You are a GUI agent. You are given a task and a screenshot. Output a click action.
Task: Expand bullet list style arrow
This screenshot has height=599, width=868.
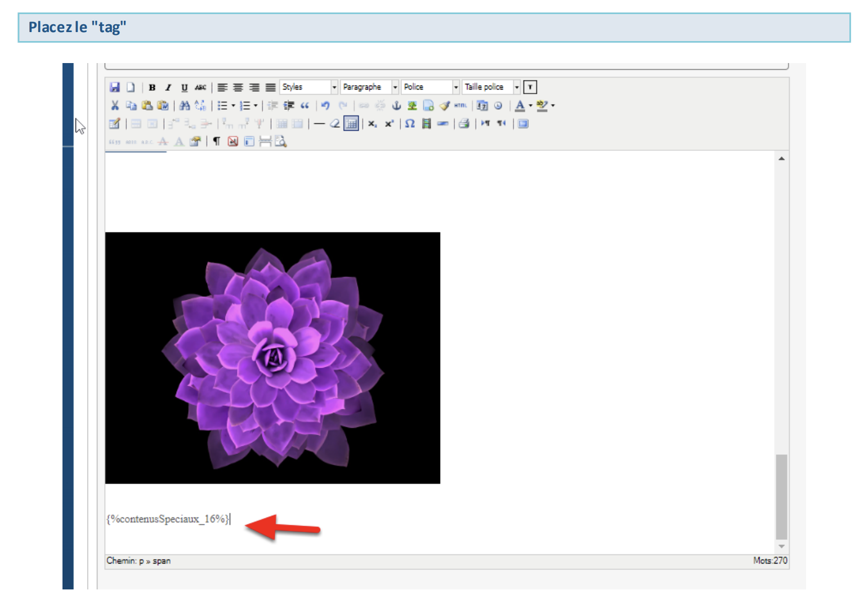point(233,105)
